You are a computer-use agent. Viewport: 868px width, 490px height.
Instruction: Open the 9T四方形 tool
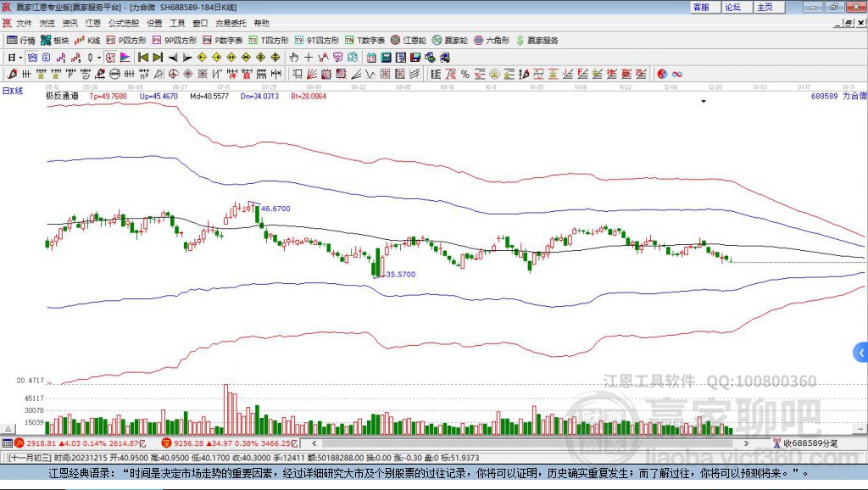pyautogui.click(x=317, y=41)
